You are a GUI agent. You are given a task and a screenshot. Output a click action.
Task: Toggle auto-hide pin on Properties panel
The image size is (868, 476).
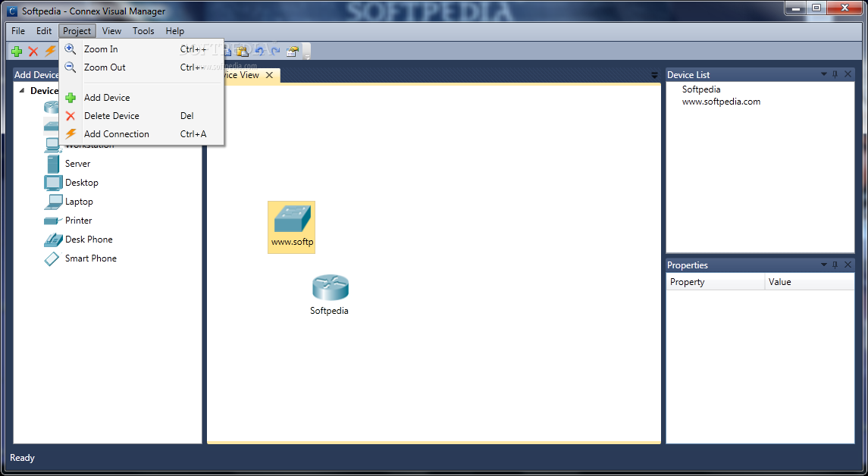tap(835, 265)
